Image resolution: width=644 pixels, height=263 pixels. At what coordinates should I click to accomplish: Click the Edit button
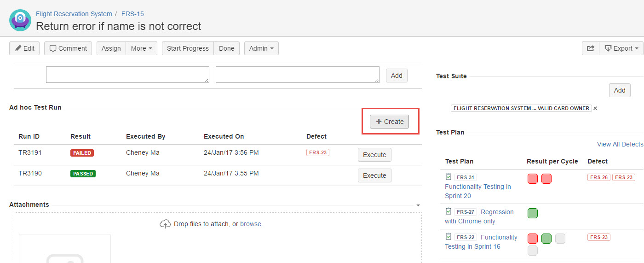click(x=24, y=48)
